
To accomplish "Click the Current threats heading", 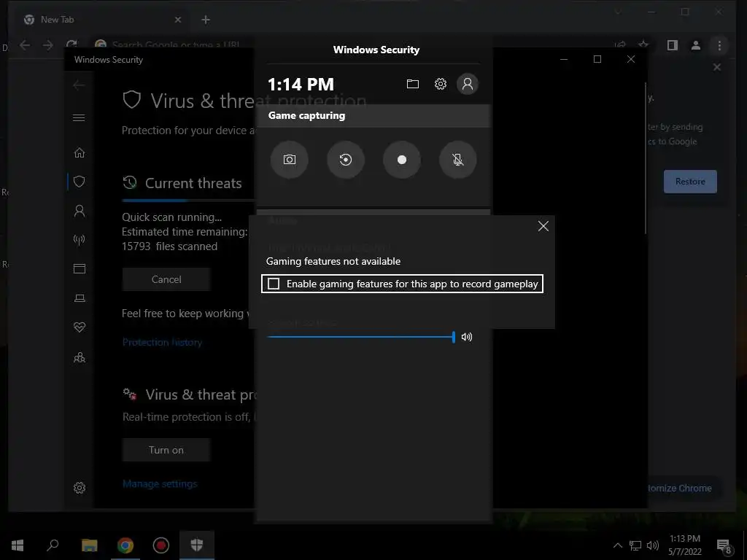I will pyautogui.click(x=193, y=183).
